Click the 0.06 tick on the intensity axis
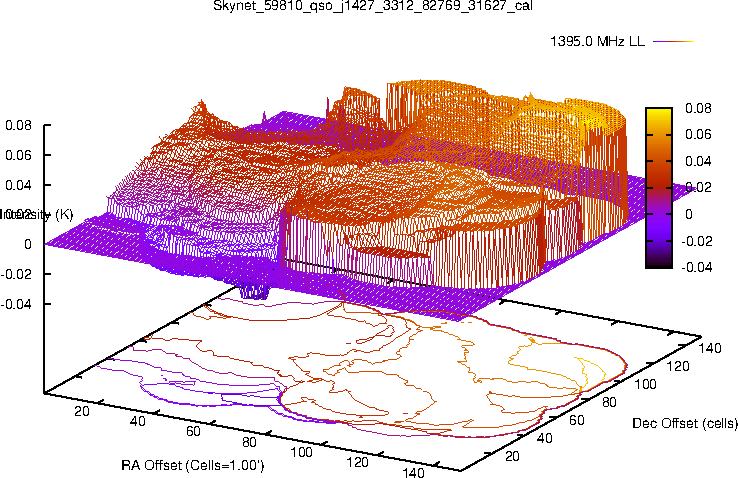Viewport: 738px width, 478px height. tap(18, 155)
